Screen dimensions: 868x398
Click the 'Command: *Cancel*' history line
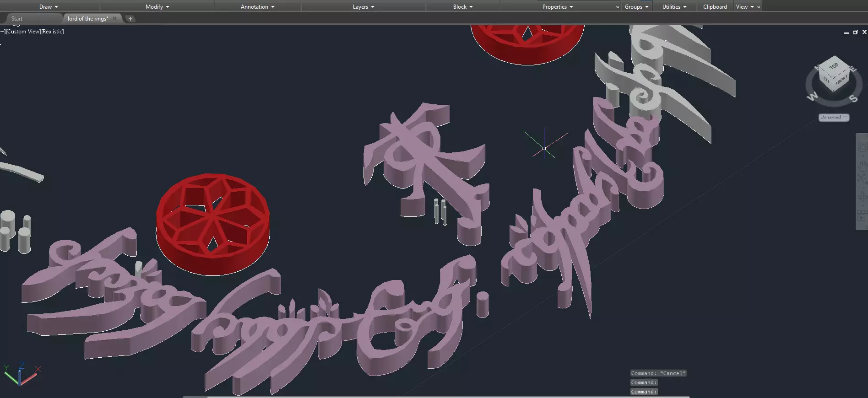[x=658, y=373]
